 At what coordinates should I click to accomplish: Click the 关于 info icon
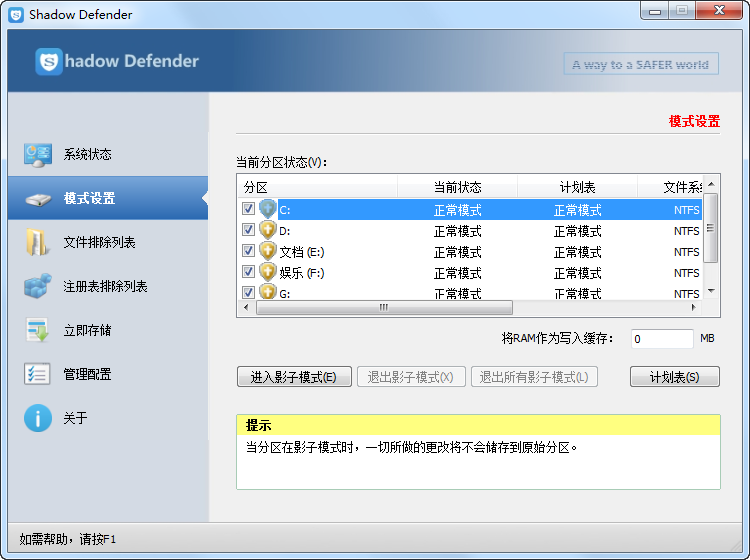37,418
